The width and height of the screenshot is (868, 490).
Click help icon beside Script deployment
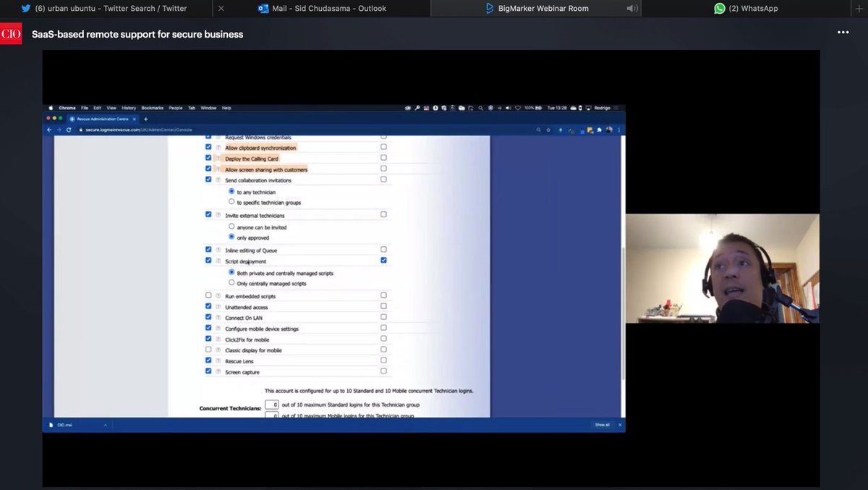click(218, 261)
